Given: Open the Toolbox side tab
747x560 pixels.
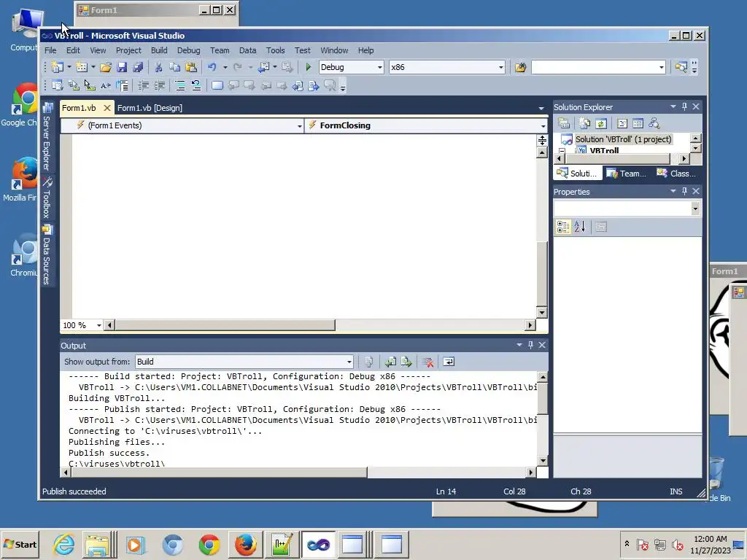Looking at the screenshot, I should [47, 198].
